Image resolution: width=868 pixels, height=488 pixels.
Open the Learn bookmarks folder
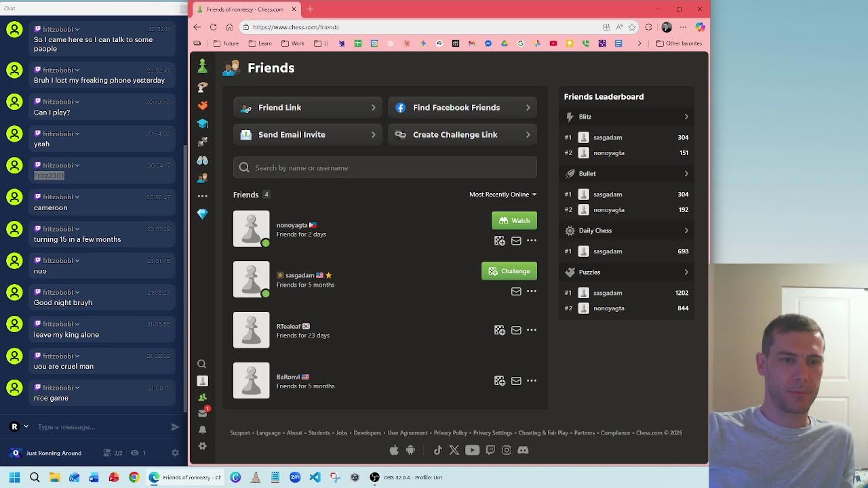tap(260, 43)
